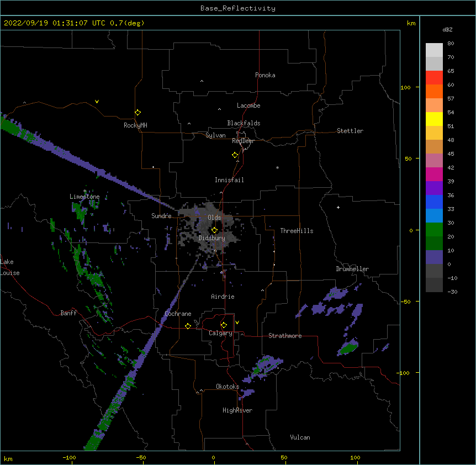Viewport: 476px width, 465px height.
Task: Click the dBZ legend heading
Action: (447, 29)
